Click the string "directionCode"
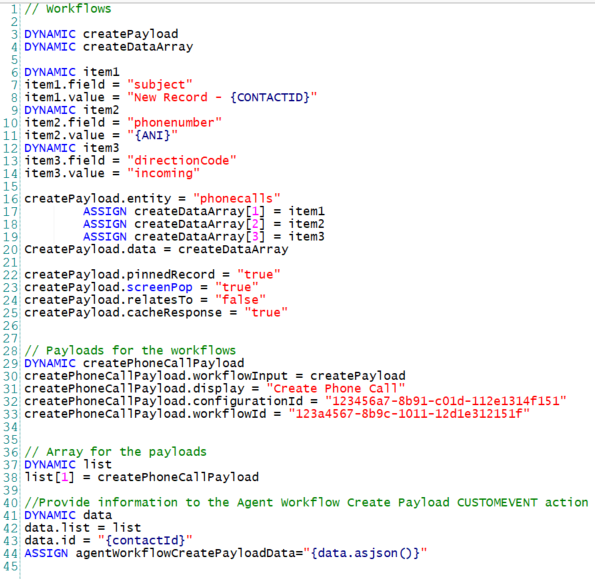 [182, 160]
